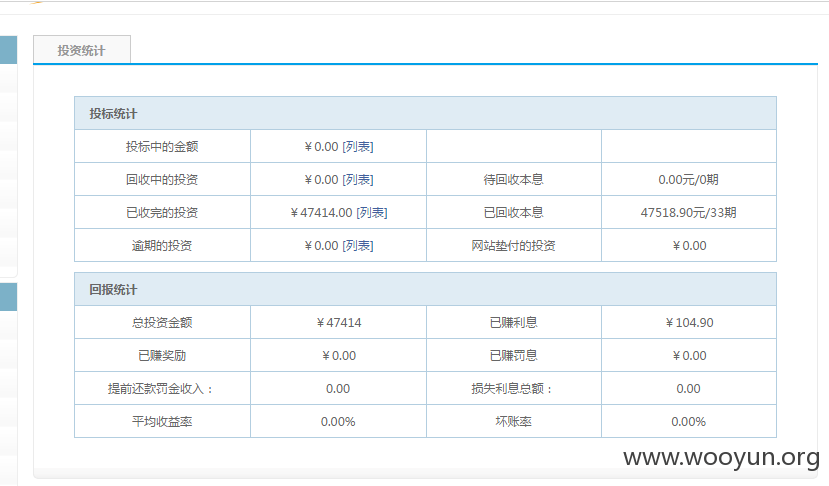Open 列表 link for 回收中的投资
This screenshot has width=829, height=486.
pyautogui.click(x=358, y=180)
